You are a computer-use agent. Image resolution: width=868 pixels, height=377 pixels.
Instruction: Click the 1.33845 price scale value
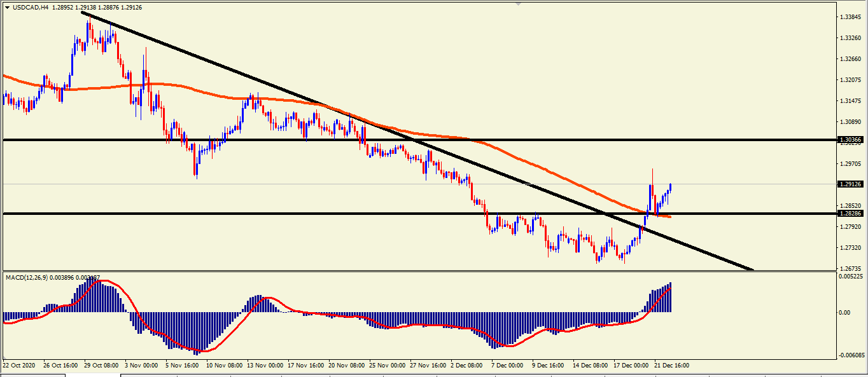[851, 17]
